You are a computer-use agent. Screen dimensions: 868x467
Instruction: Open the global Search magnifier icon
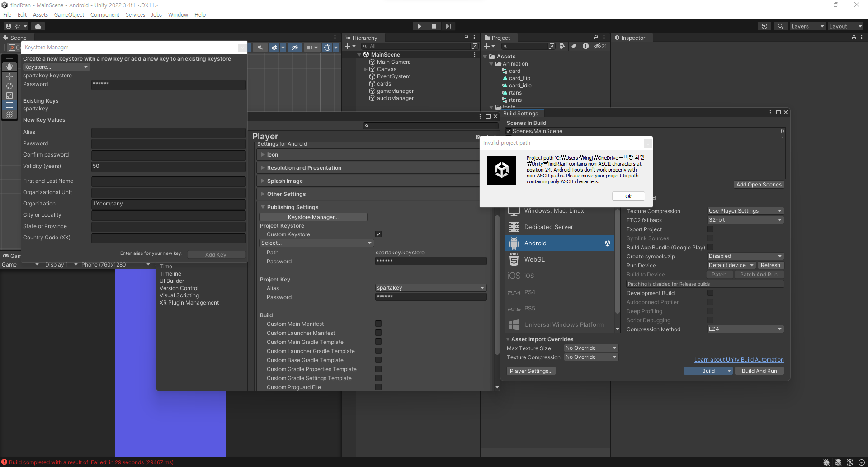(780, 26)
